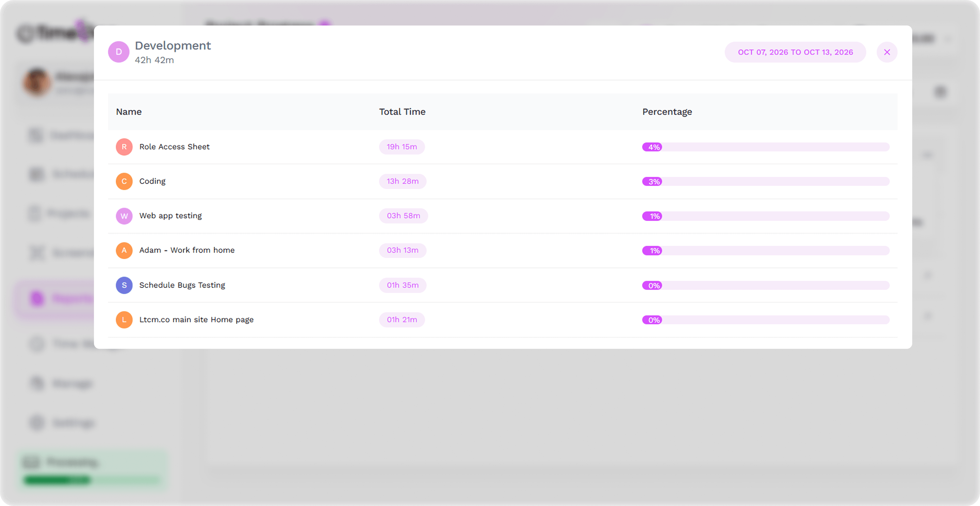Select the Schedule Bugs Testing 'S' avatar
Viewport: 980px width, 506px height.
[124, 285]
